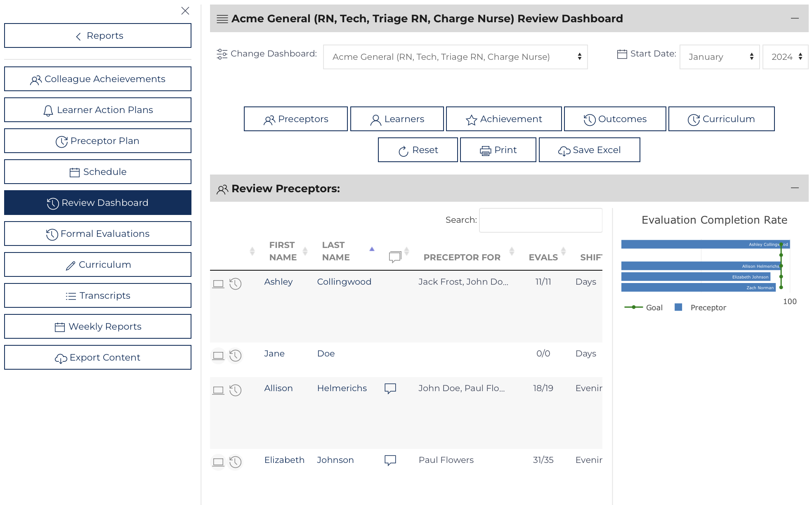Screen dimensions: 812x505
Task: Open the month dropdown showing January
Action: point(719,57)
